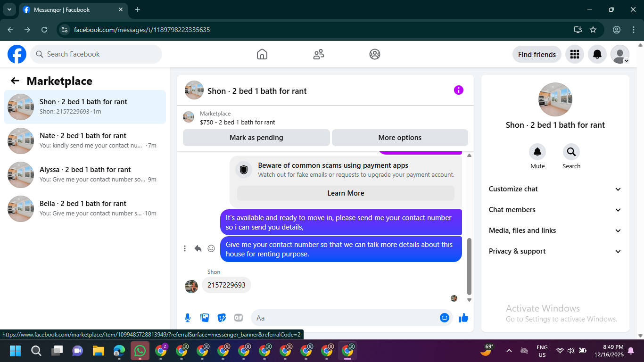Open more actions dots beside the message
The width and height of the screenshot is (644, 362).
pyautogui.click(x=185, y=248)
